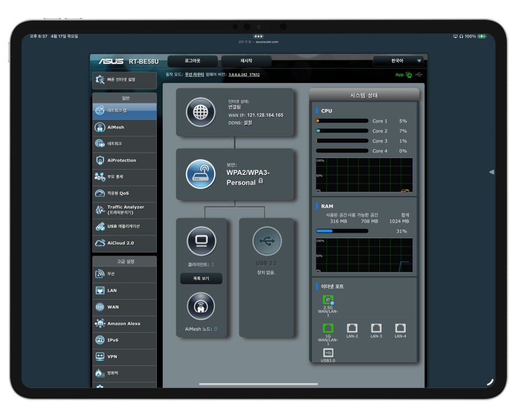
Task: Click the AiCloud 2.0 cloud icon
Action: (x=100, y=243)
